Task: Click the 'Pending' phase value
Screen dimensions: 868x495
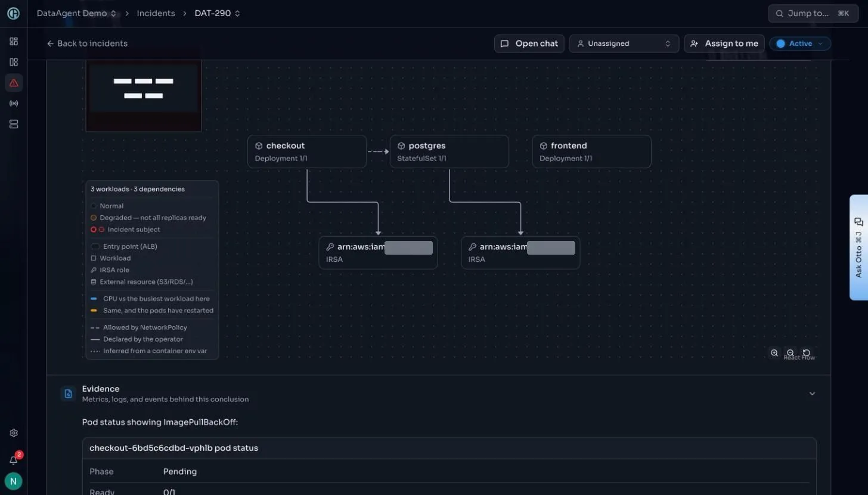Action: click(180, 471)
